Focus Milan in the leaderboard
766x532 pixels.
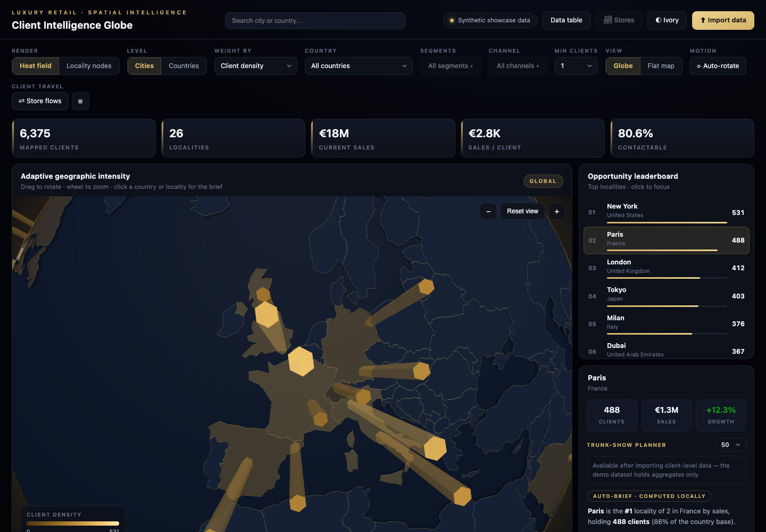[x=667, y=324]
